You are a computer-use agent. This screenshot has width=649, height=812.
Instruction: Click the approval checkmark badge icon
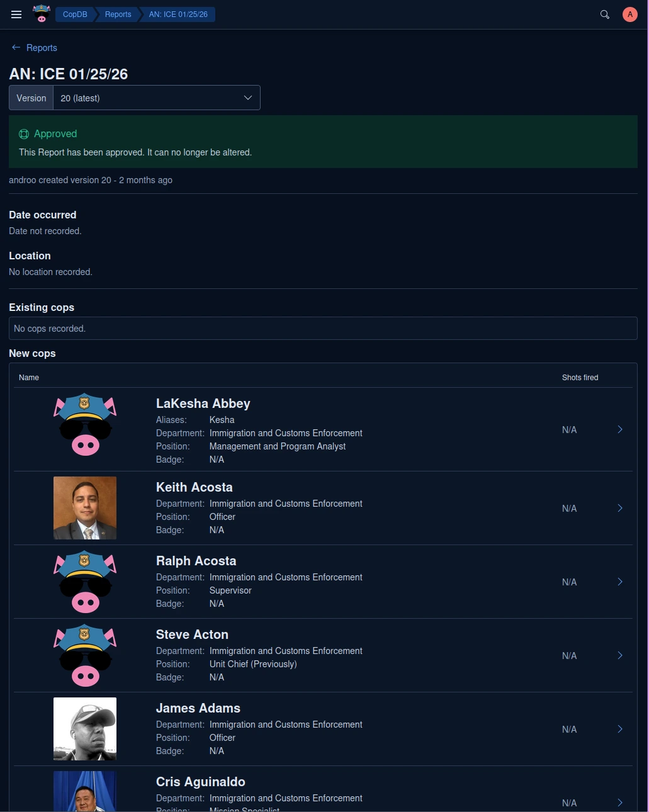click(x=24, y=134)
